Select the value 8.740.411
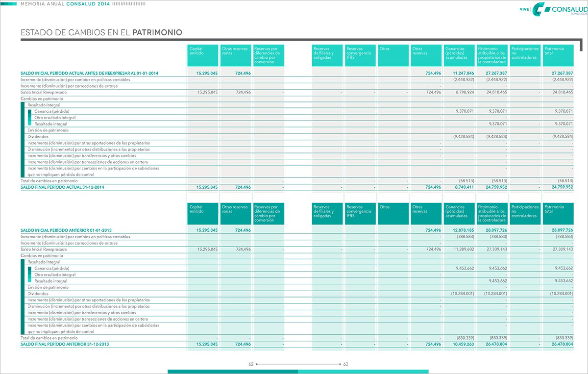This screenshot has width=588, height=374. point(465,187)
